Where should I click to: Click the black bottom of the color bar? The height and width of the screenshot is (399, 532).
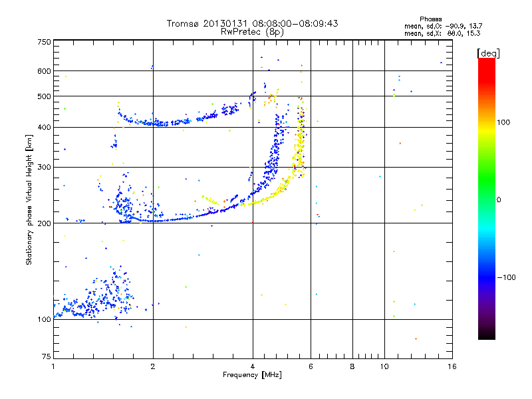point(487,334)
